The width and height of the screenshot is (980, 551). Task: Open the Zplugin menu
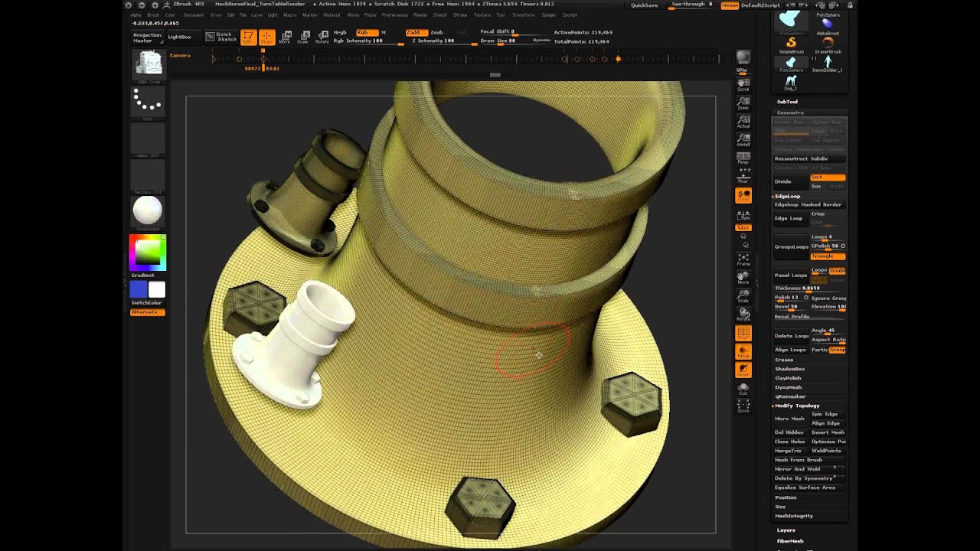click(x=549, y=15)
